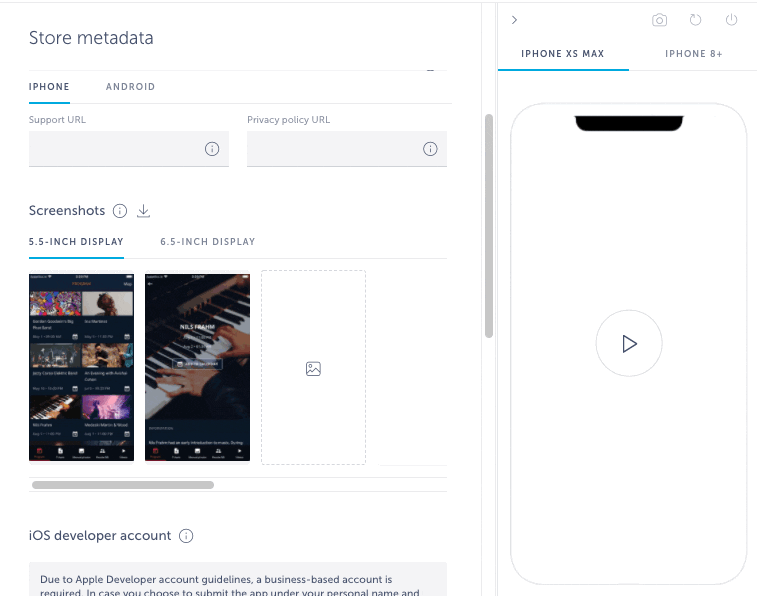Focus the Privacy policy URL input field
This screenshot has height=596, width=757.
[347, 149]
